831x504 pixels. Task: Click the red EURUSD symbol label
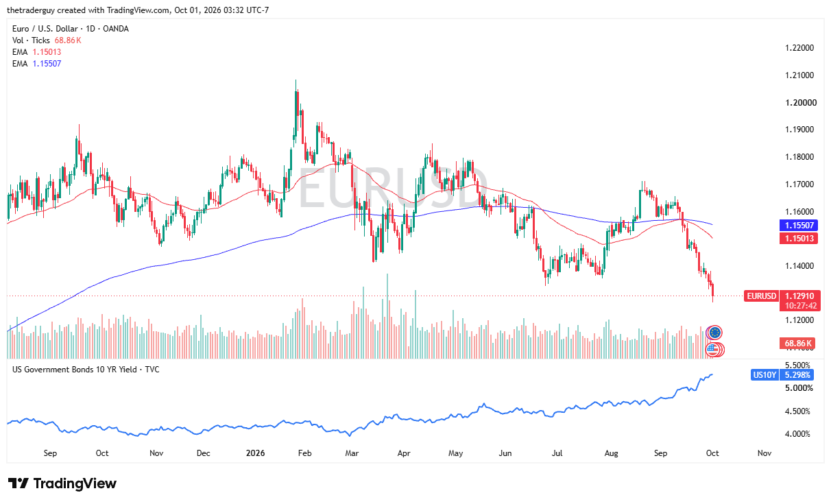762,296
